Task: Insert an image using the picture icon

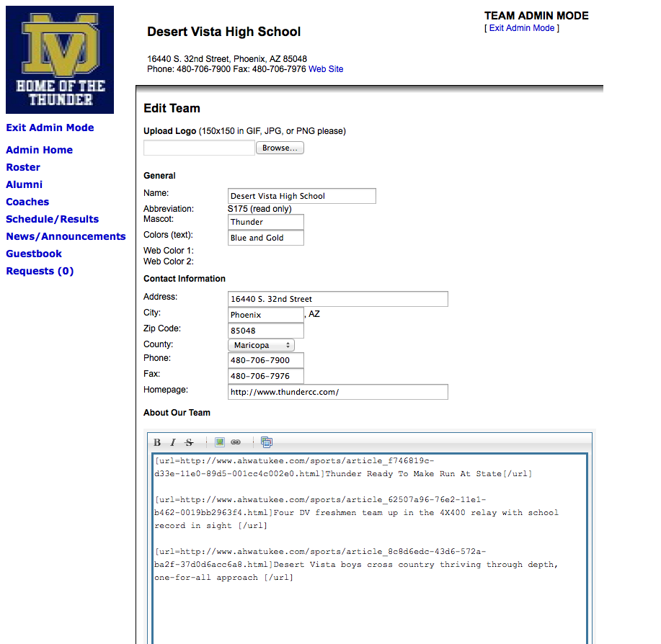Action: (x=220, y=442)
